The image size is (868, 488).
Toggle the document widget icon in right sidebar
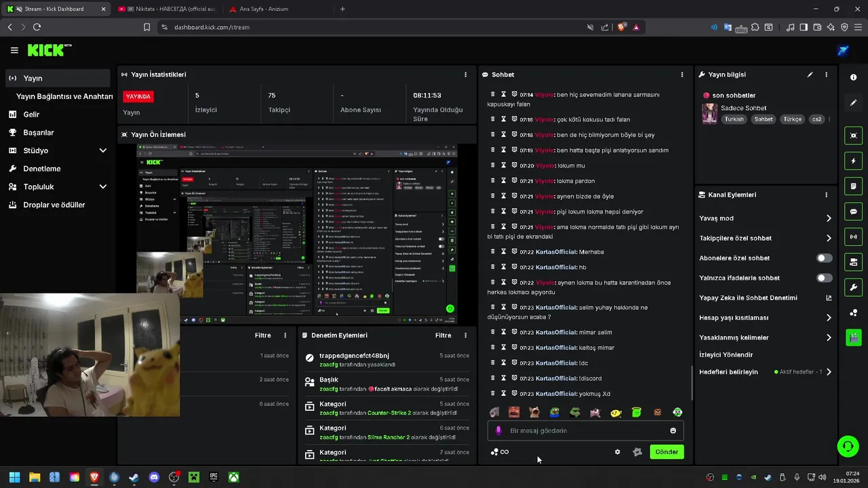pos(853,186)
